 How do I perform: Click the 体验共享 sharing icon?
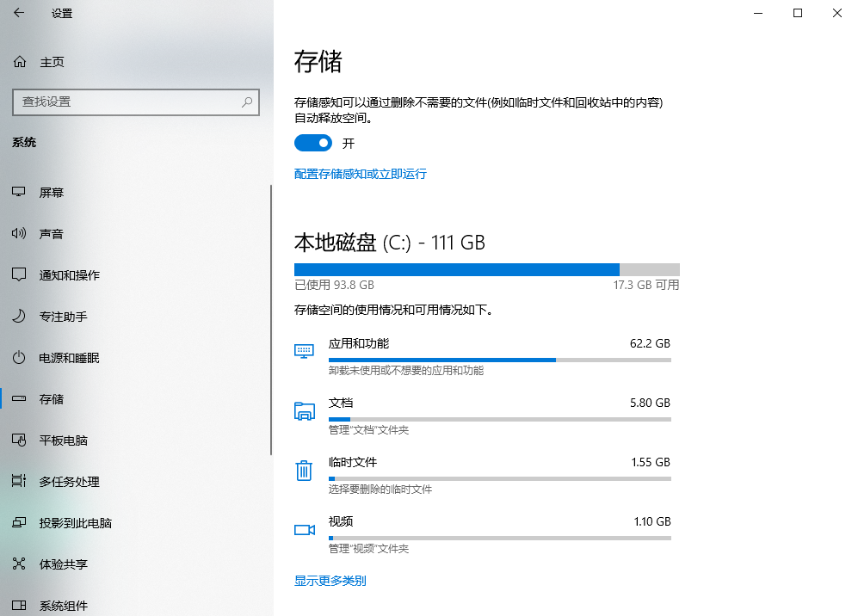pos(18,564)
